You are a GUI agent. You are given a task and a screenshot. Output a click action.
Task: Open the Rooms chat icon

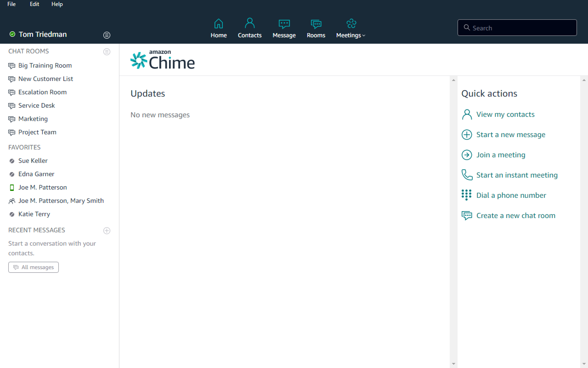pos(316,24)
